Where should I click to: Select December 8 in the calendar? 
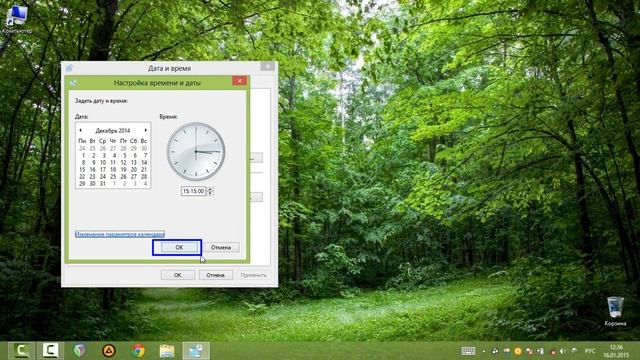coord(83,162)
